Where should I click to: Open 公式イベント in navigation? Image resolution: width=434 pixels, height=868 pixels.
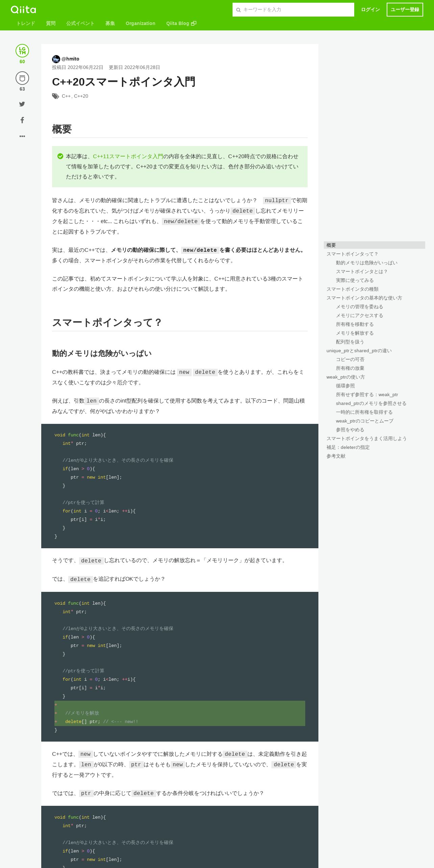(80, 23)
